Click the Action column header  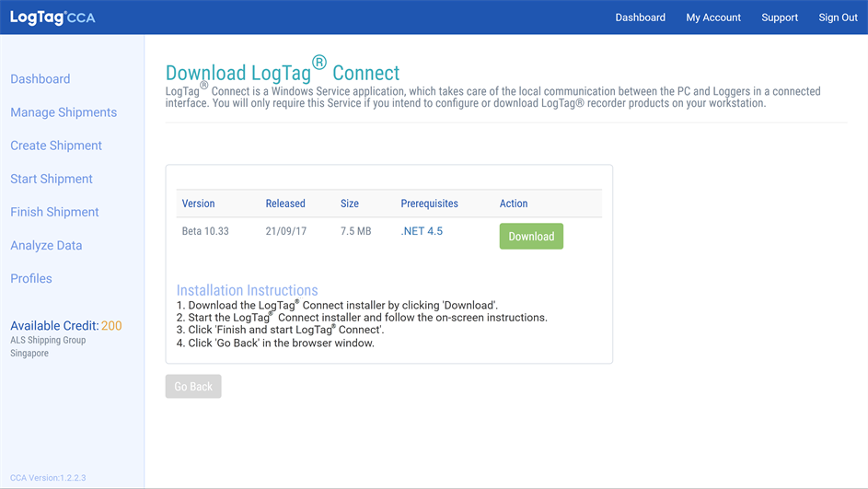[514, 204]
